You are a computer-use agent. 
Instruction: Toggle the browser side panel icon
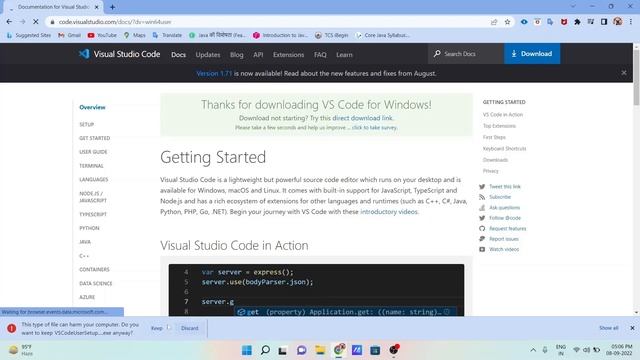pos(604,22)
